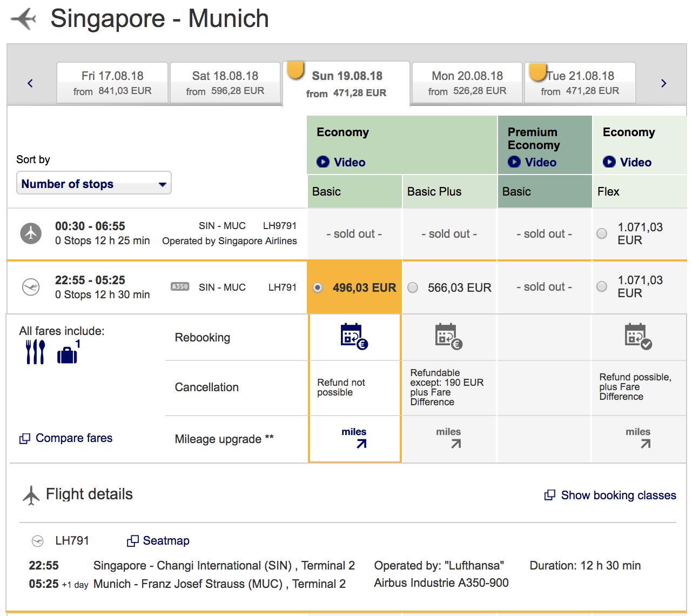The height and width of the screenshot is (616, 699).
Task: Click the popup icon beside Compare fares
Action: pyautogui.click(x=25, y=439)
